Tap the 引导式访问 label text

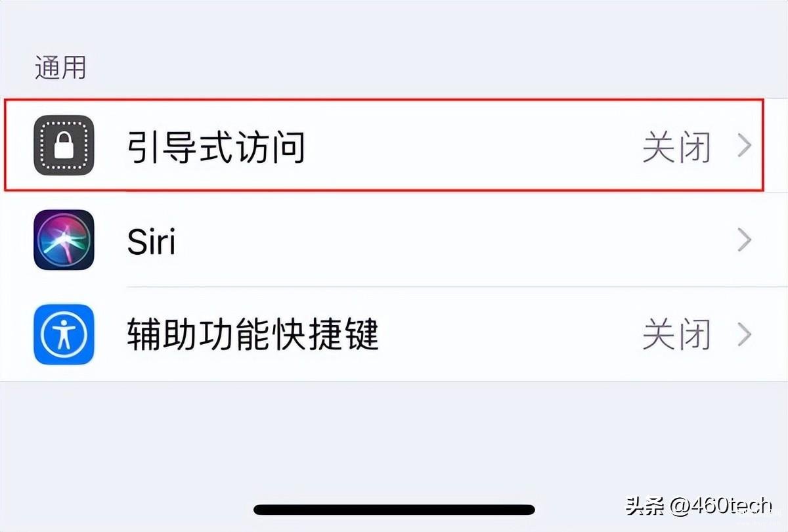(217, 146)
